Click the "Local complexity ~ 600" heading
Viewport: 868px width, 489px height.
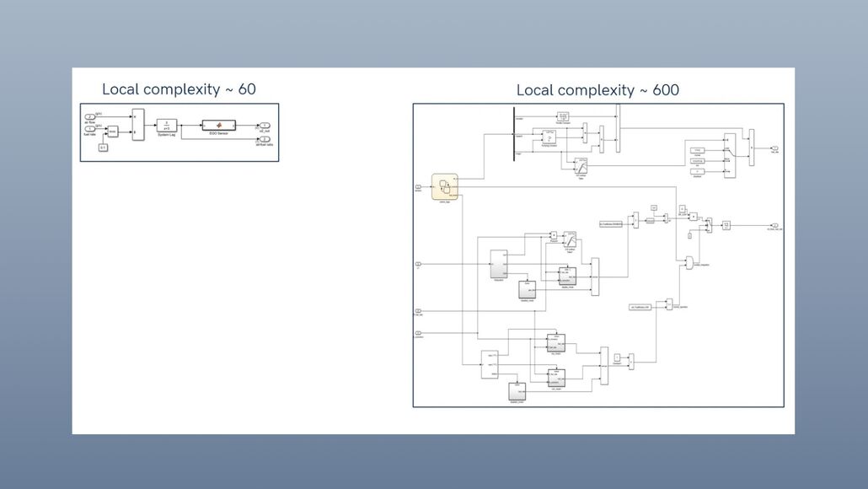[x=597, y=90]
